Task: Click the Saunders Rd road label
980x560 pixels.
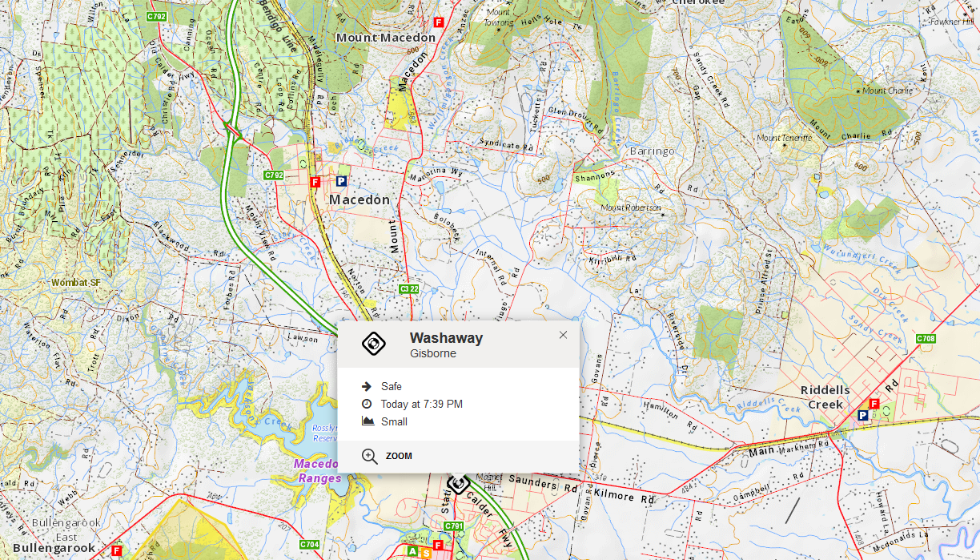Action: [543, 484]
